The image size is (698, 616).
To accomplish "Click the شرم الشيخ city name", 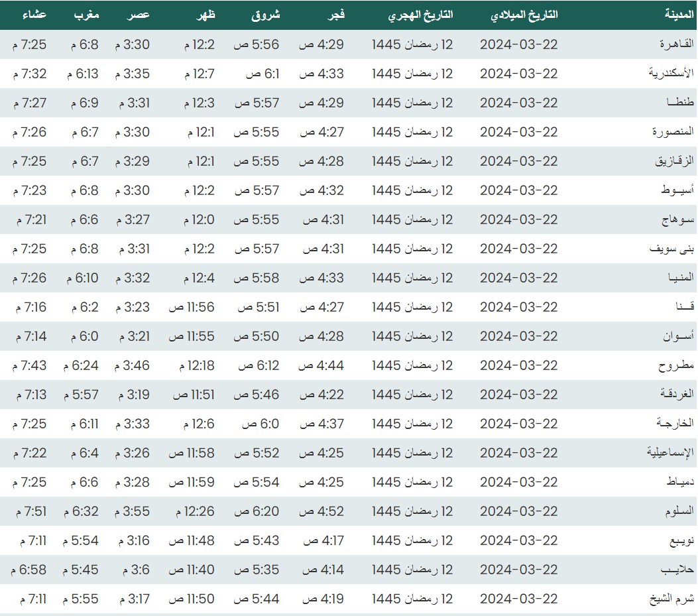I will [671, 599].
